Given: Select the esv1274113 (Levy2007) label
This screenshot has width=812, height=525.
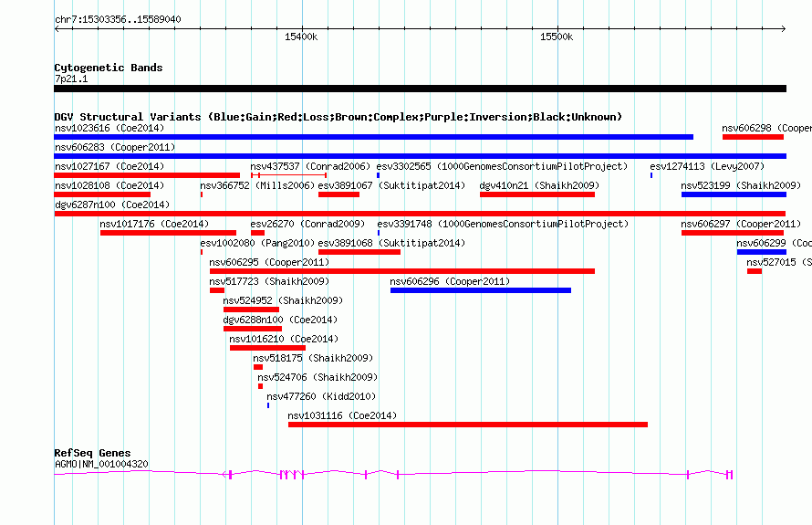Looking at the screenshot, I should 707,166.
